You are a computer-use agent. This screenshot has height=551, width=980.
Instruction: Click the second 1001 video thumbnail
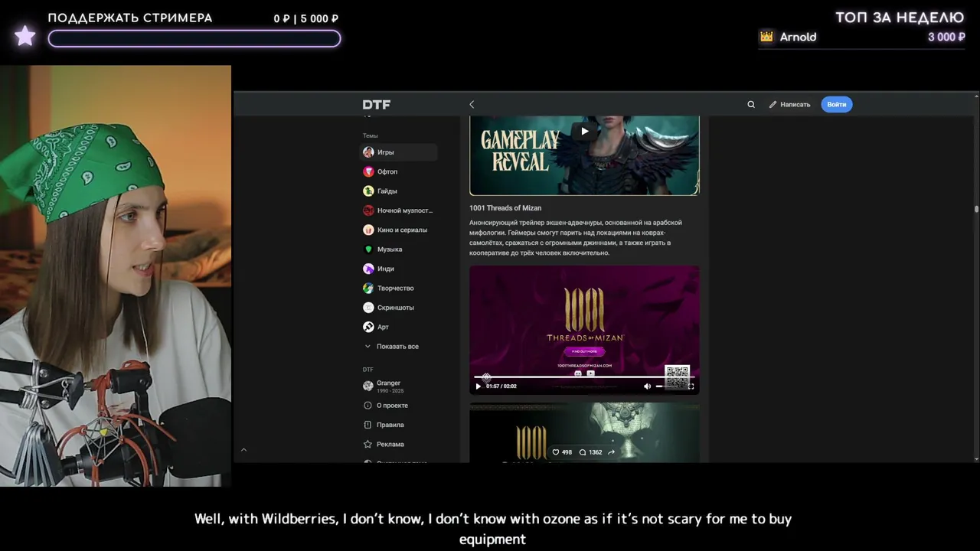[x=584, y=432]
